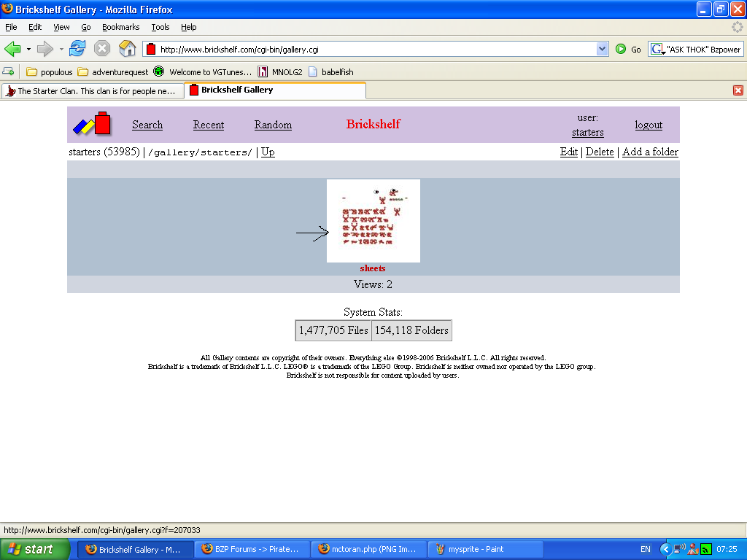Switch to mysprite Paint taskbar window
Viewport: 747px width, 560px height.
pyautogui.click(x=486, y=550)
